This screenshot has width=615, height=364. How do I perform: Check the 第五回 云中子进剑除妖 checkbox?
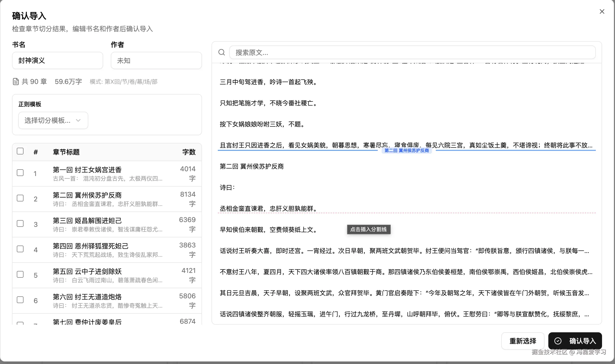[x=20, y=274]
